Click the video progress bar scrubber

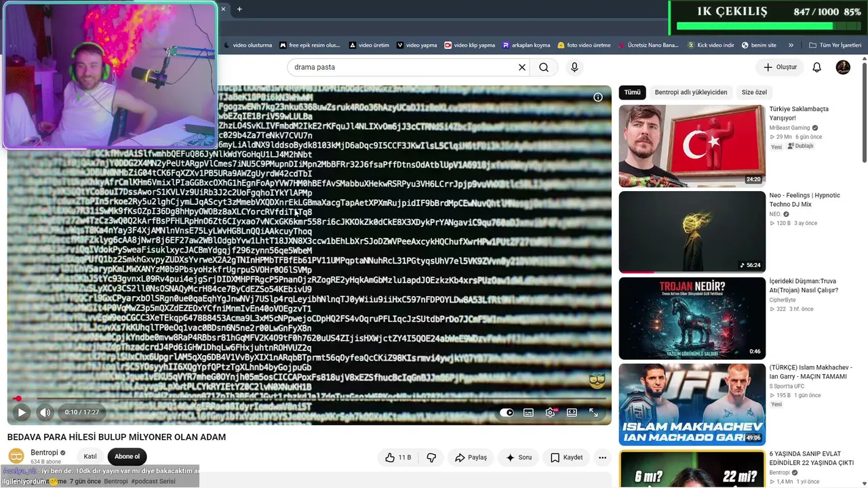[18, 399]
